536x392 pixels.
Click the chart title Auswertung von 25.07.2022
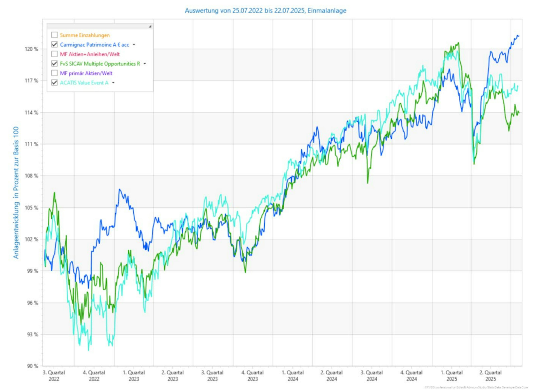pos(265,11)
